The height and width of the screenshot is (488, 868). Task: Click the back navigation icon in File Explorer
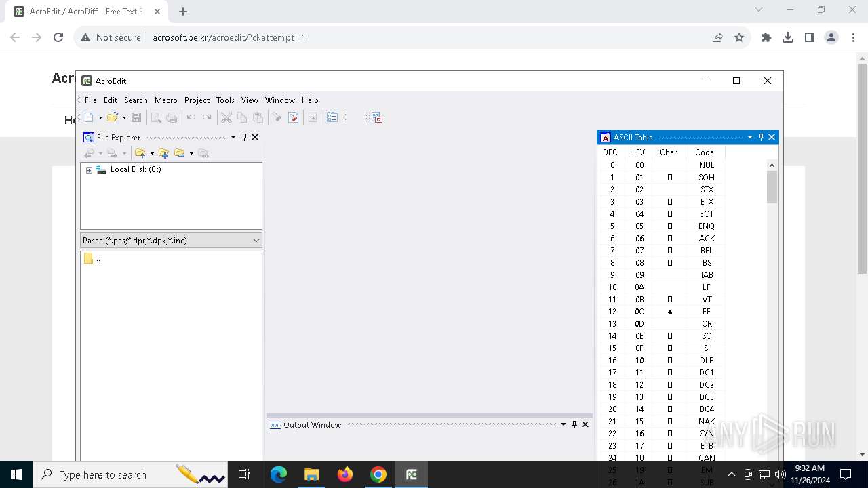click(x=89, y=153)
